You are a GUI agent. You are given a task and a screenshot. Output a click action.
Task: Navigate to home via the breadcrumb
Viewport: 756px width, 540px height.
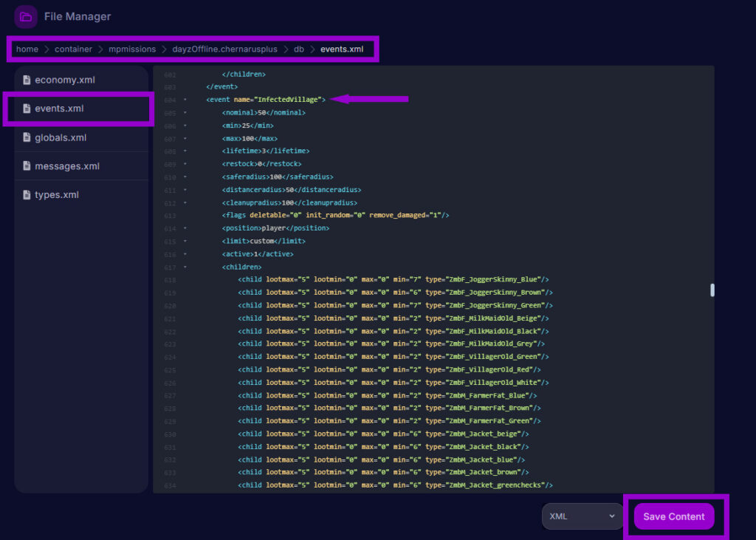point(27,49)
